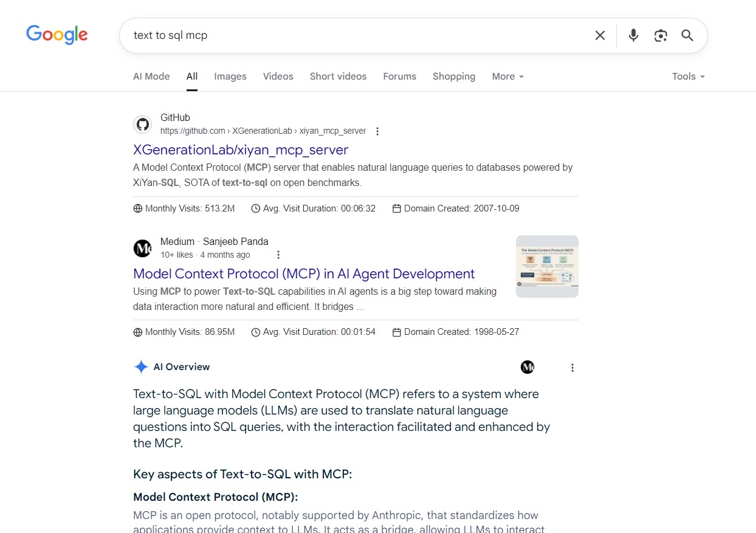Click Model Context Protocol (MCP): subheading
756x533 pixels.
pyautogui.click(x=216, y=497)
